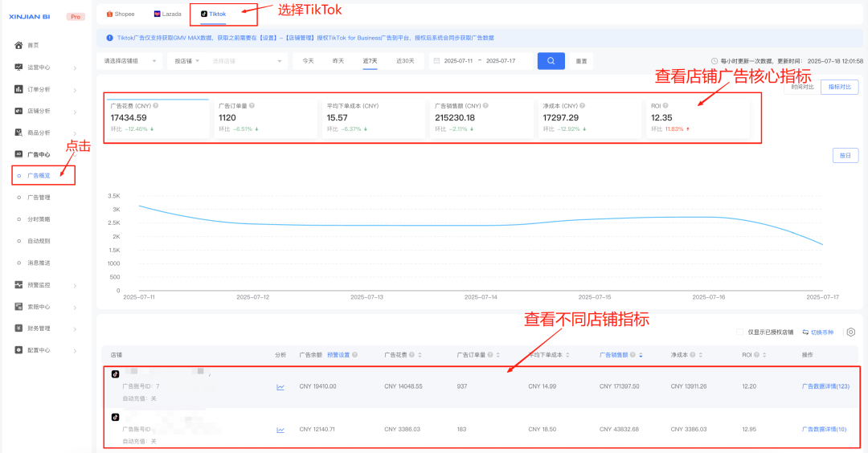Switch to 时间对比 comparison mode
This screenshot has width=868, height=453.
pyautogui.click(x=802, y=87)
